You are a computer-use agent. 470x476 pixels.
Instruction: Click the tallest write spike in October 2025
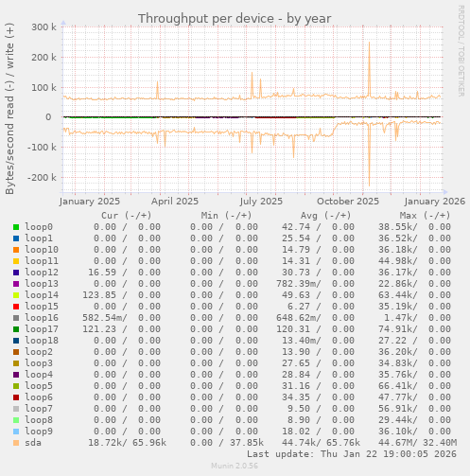[369, 69]
